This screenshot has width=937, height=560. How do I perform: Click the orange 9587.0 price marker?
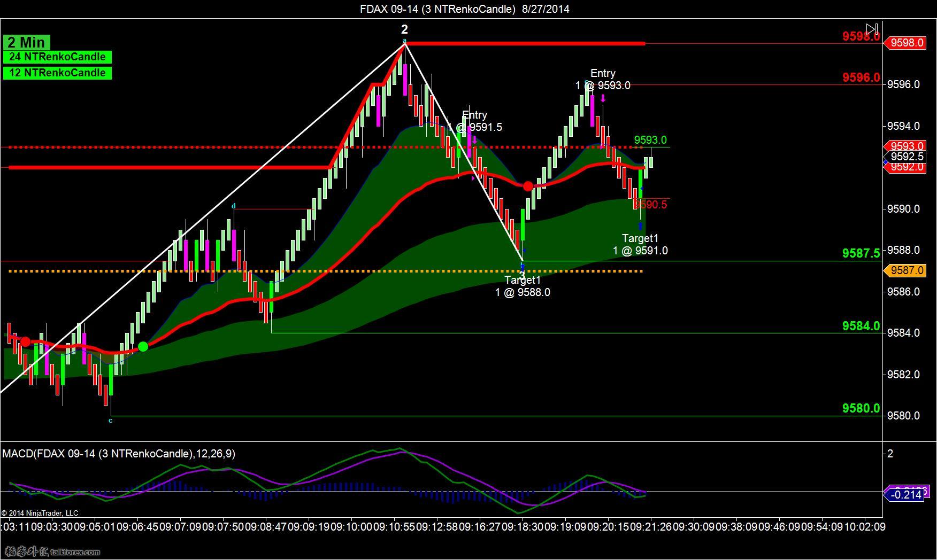[x=905, y=270]
